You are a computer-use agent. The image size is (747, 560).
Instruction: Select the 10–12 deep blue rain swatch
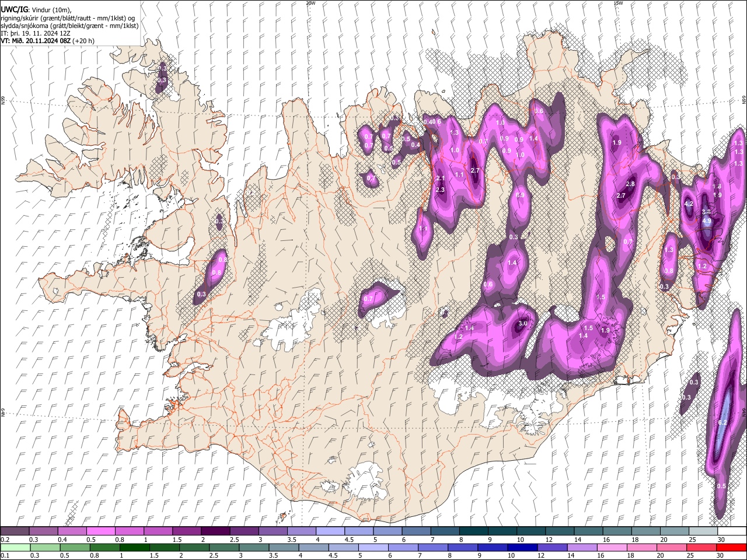coord(522,547)
